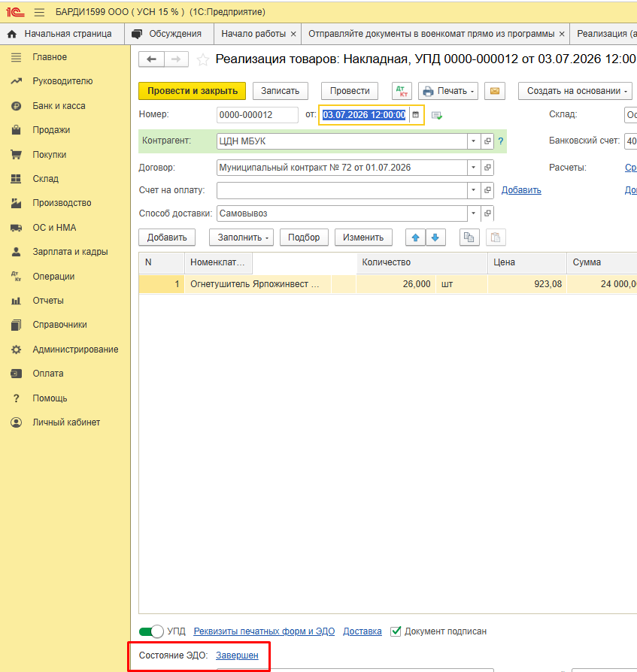637x672 pixels.
Task: Click the Номер input field
Action: 257,115
